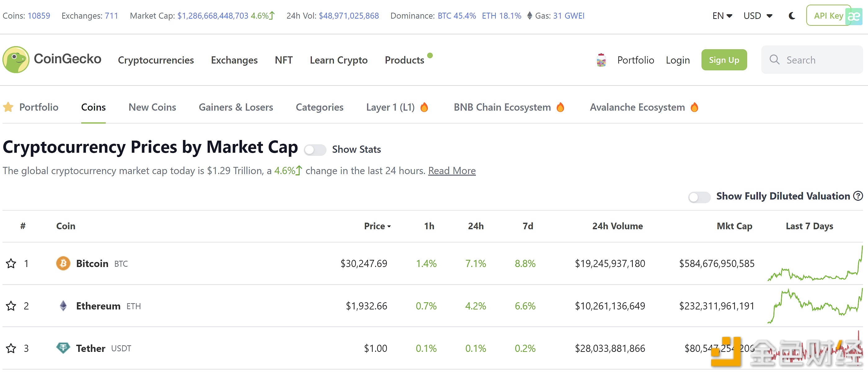
Task: Click the Fully Diluted Valuation help icon
Action: point(858,195)
